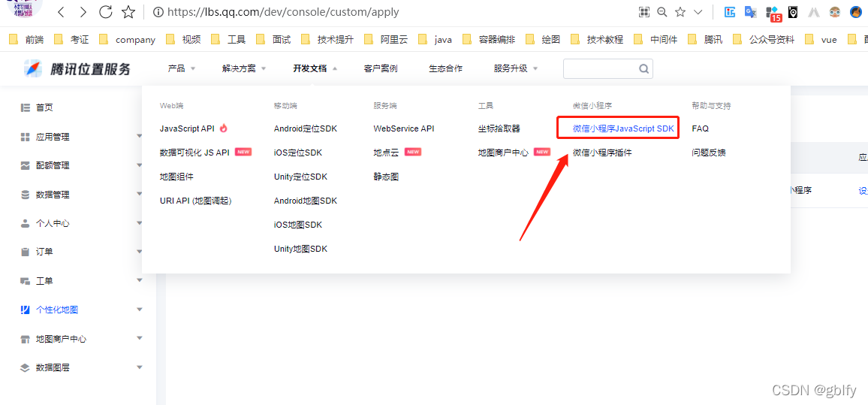Image resolution: width=868 pixels, height=405 pixels.
Task: Select 应用管理 sidebar item
Action: (x=53, y=137)
